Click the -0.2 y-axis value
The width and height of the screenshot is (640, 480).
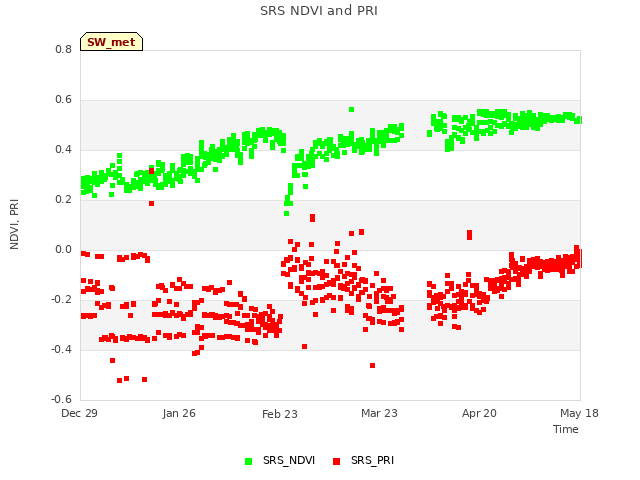(x=62, y=299)
